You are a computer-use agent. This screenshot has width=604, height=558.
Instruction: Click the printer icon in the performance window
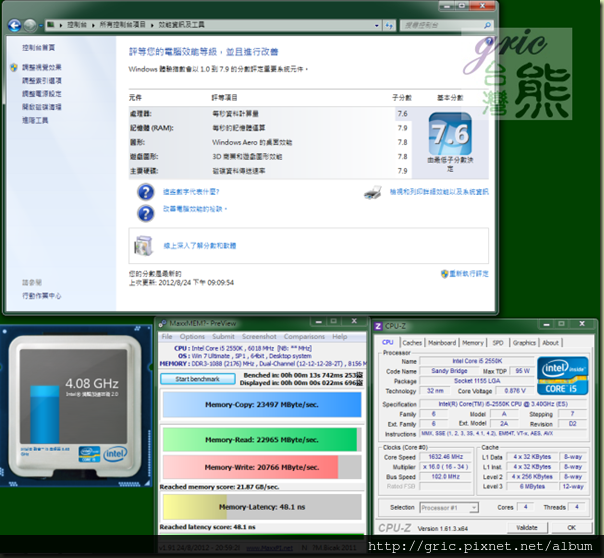pos(372,192)
